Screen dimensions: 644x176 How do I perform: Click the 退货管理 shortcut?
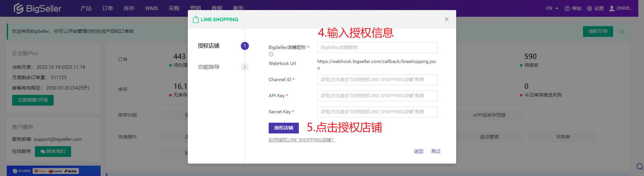[x=489, y=137]
